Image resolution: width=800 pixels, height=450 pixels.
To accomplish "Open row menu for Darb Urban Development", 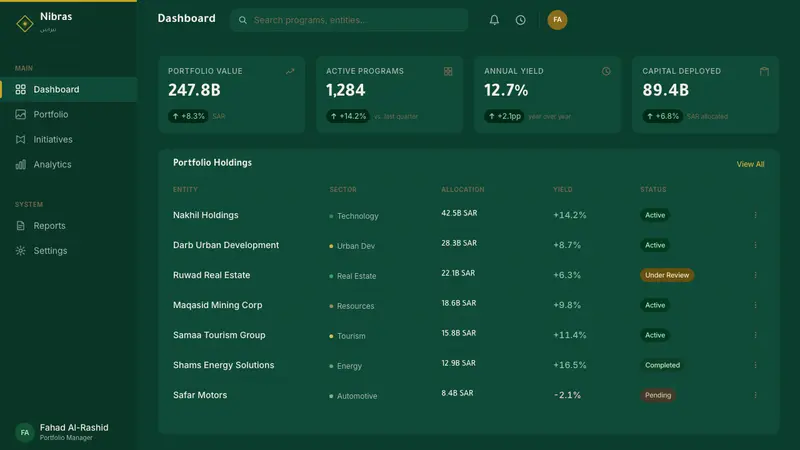I will coord(756,245).
